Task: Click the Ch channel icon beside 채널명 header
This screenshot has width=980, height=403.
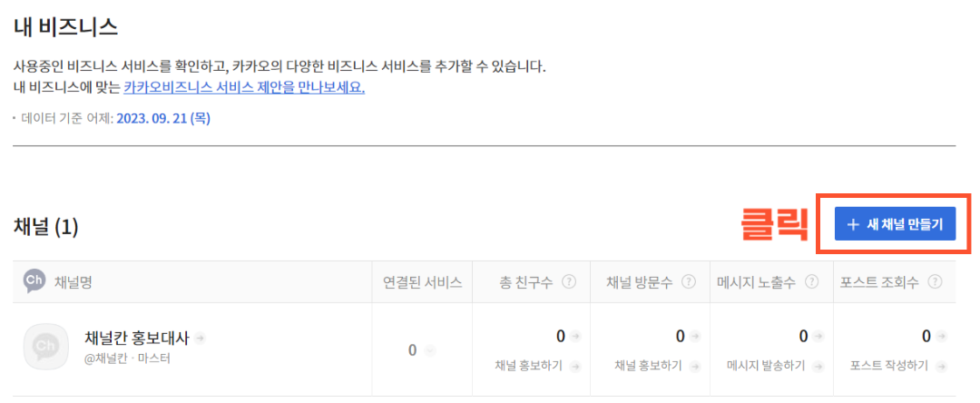Action: click(x=34, y=281)
